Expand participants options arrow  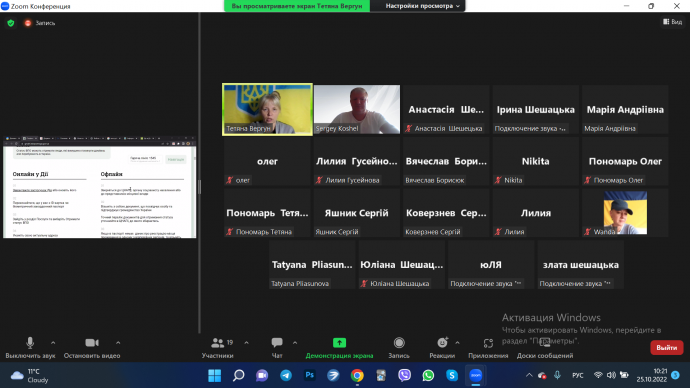[246, 342]
